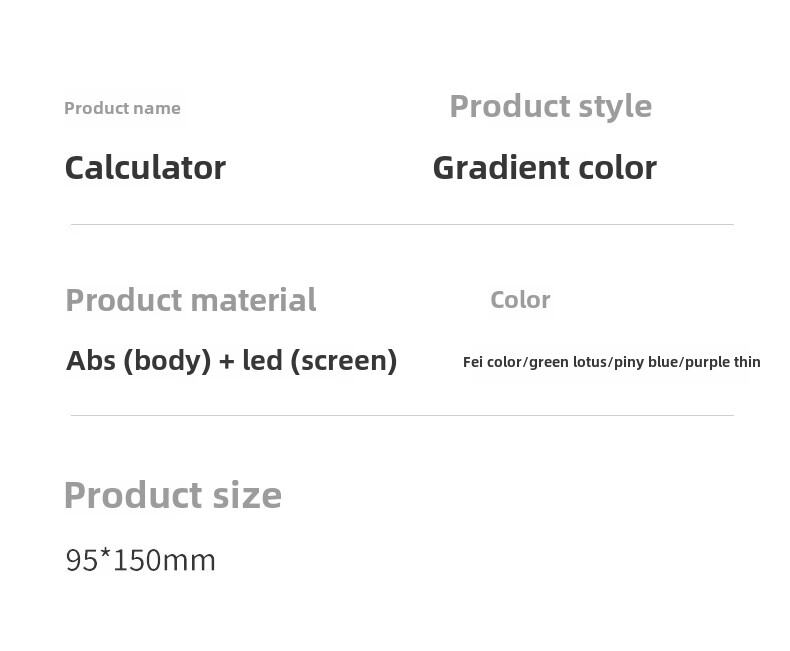The width and height of the screenshot is (790, 651).
Task: Click the 'Product size' heading
Action: pos(173,495)
